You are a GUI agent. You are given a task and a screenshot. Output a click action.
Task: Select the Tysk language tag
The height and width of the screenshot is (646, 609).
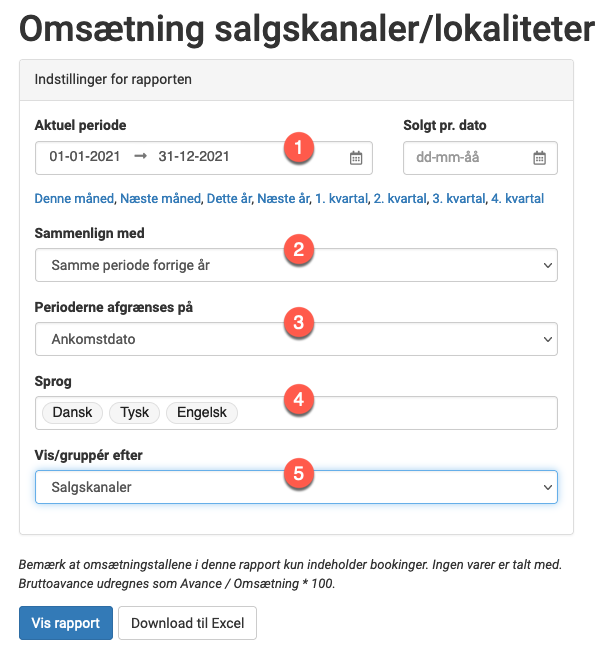pos(134,412)
